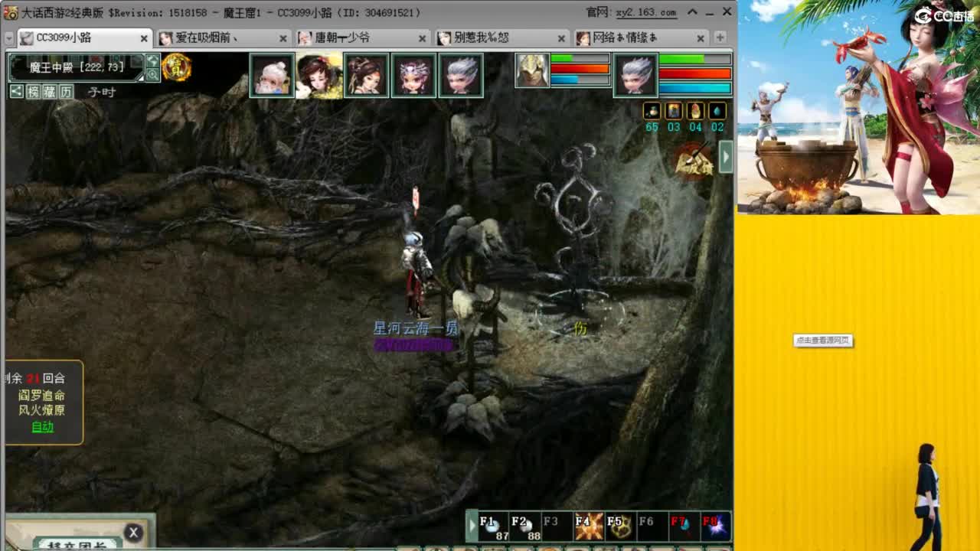The width and height of the screenshot is (980, 551).
Task: Click the player's red mana bar
Action: click(x=695, y=74)
